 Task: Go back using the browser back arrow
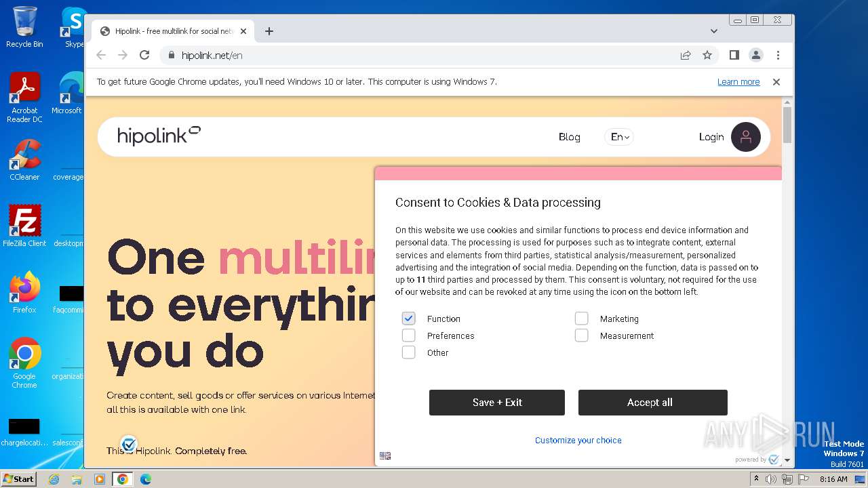coord(101,55)
